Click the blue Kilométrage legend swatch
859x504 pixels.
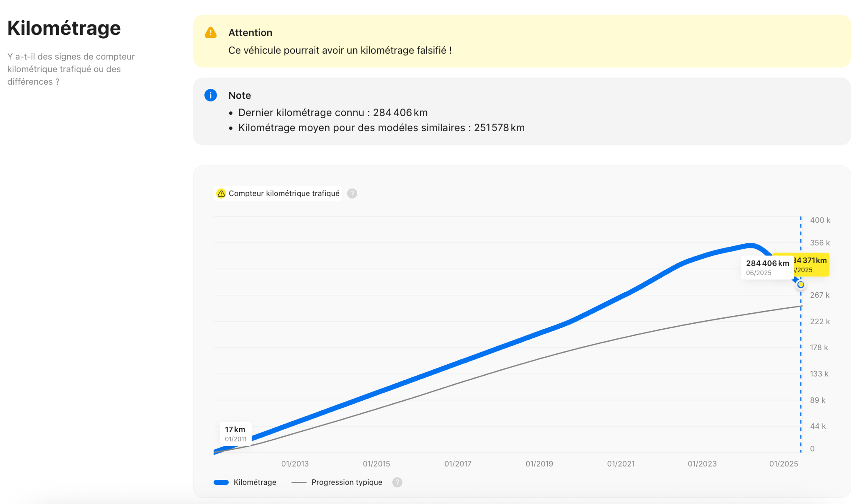point(221,482)
